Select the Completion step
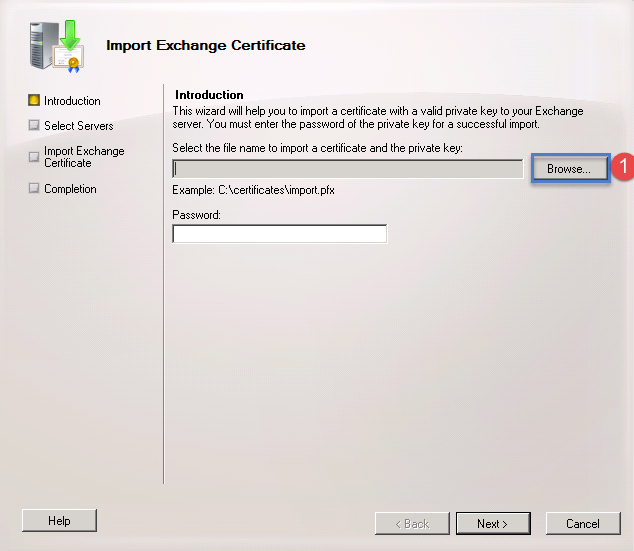The width and height of the screenshot is (634, 551). [x=70, y=189]
